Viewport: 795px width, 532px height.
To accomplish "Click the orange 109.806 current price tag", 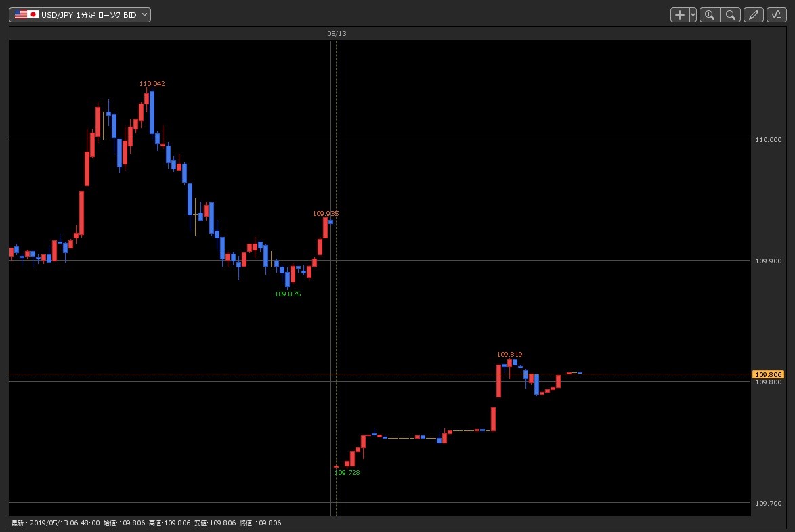I will pos(768,374).
